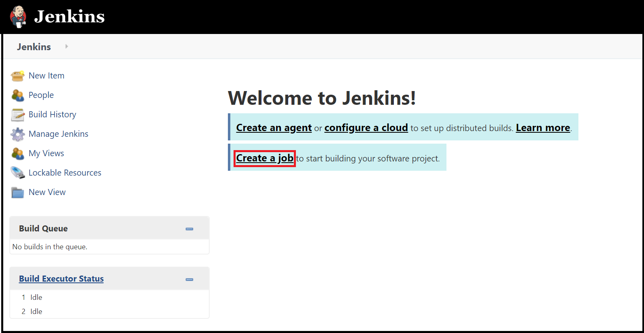Open the Lockable Resources link
This screenshot has height=333, width=644.
pos(65,173)
